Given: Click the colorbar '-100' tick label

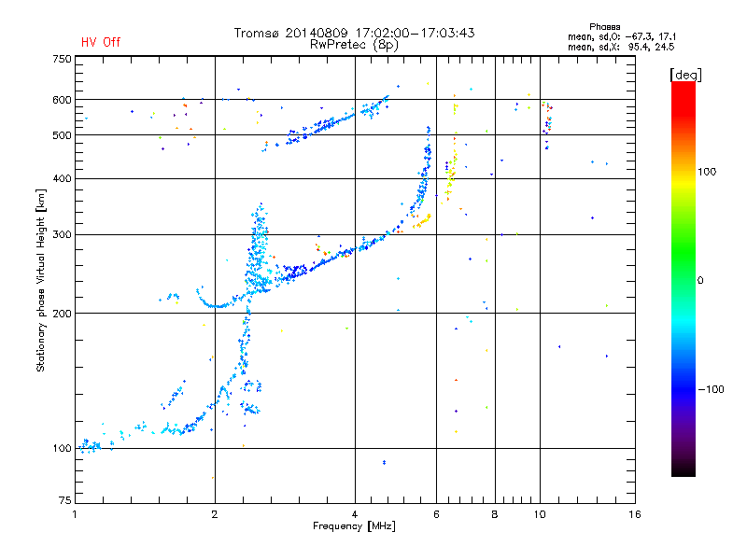Looking at the screenshot, I should pyautogui.click(x=711, y=389).
